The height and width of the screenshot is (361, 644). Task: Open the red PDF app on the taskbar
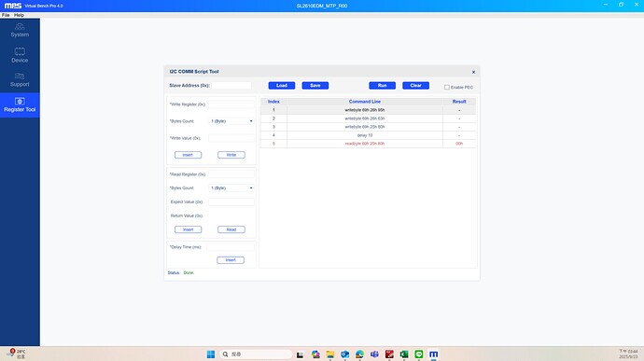(x=389, y=354)
